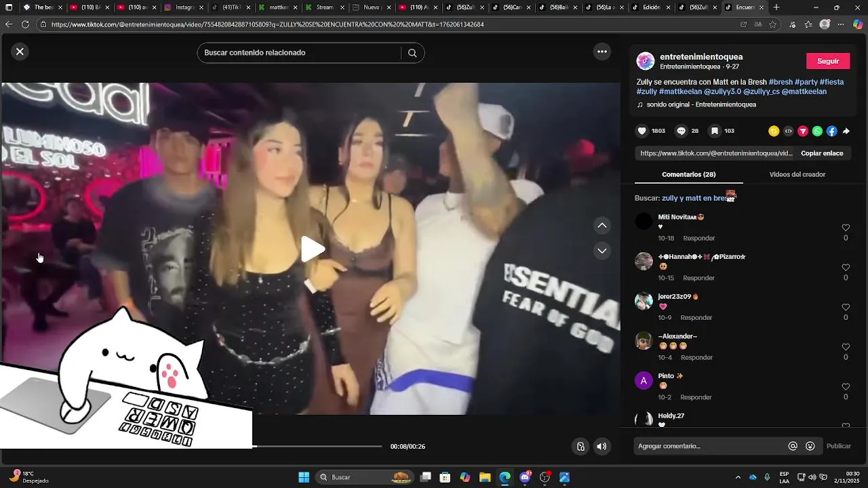
Task: Share the video to Facebook
Action: pos(831,131)
